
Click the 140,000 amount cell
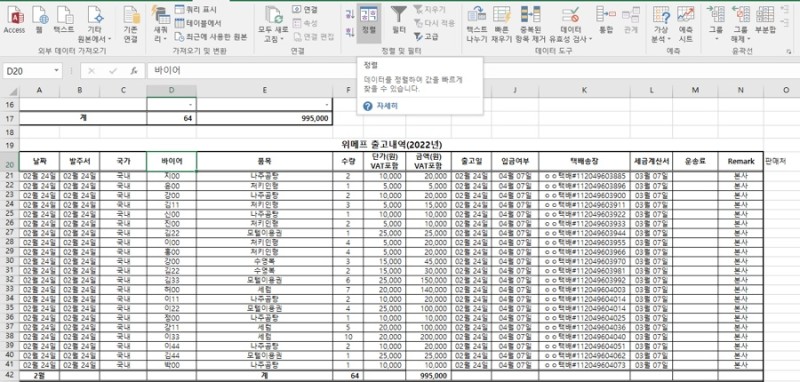click(429, 289)
